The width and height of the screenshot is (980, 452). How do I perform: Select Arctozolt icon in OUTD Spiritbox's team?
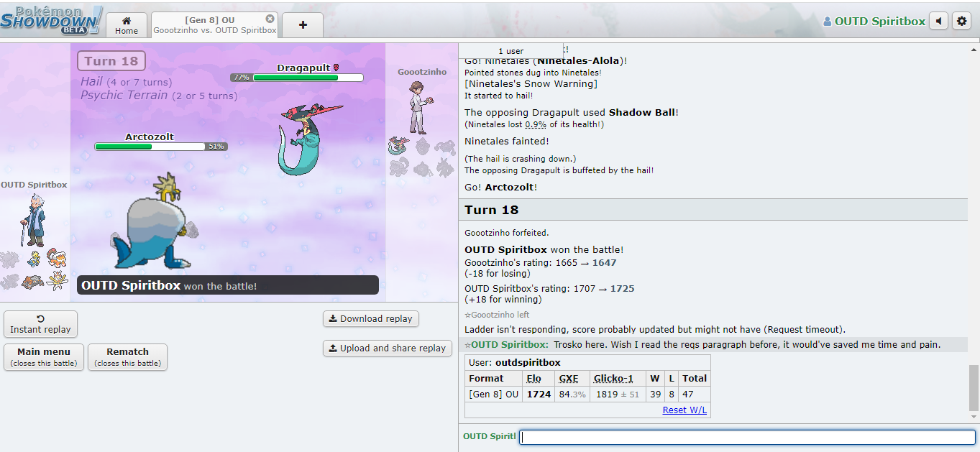(x=34, y=259)
